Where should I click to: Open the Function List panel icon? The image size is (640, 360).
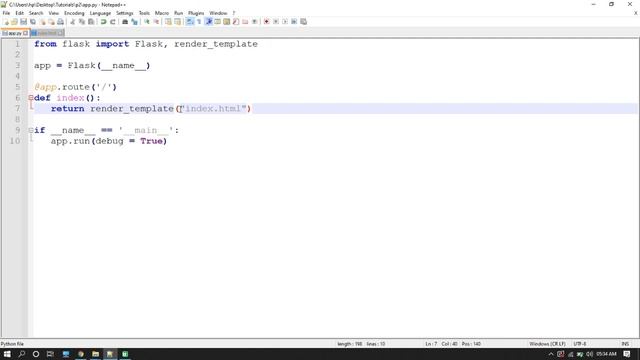tap(236, 22)
